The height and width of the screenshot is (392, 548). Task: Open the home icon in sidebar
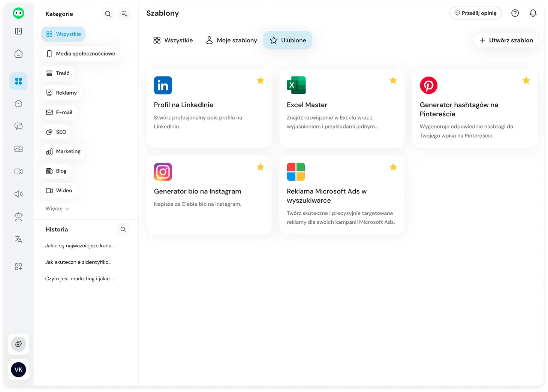18,54
